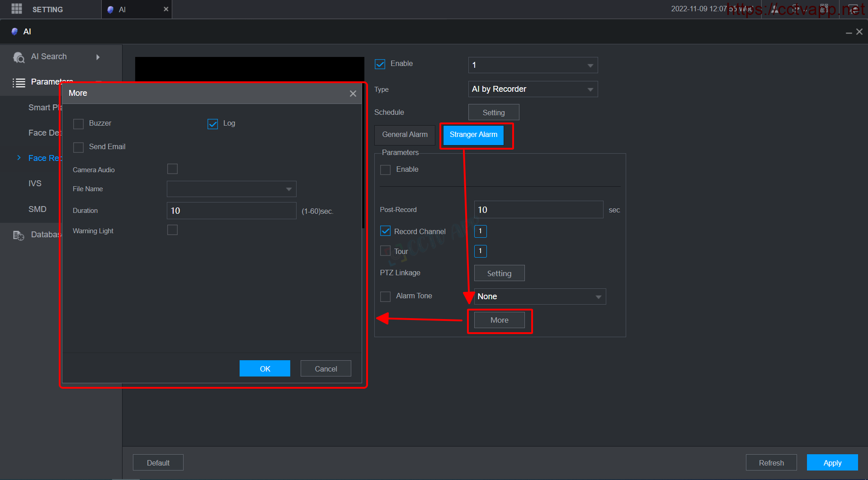Click the SETTING grid menu icon
This screenshot has height=480, width=868.
pyautogui.click(x=17, y=9)
